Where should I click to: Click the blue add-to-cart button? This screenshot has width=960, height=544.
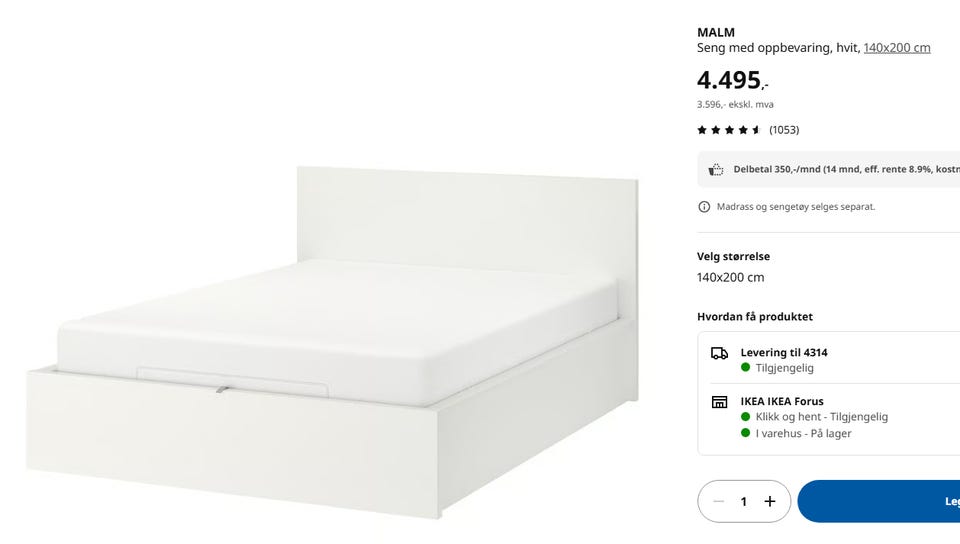(x=879, y=501)
